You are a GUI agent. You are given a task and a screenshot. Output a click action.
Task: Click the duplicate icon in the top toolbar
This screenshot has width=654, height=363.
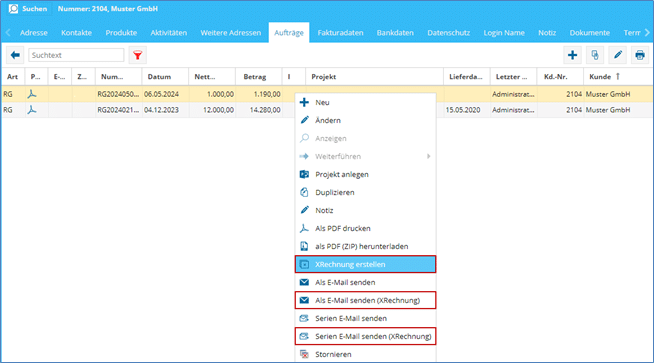coord(595,55)
